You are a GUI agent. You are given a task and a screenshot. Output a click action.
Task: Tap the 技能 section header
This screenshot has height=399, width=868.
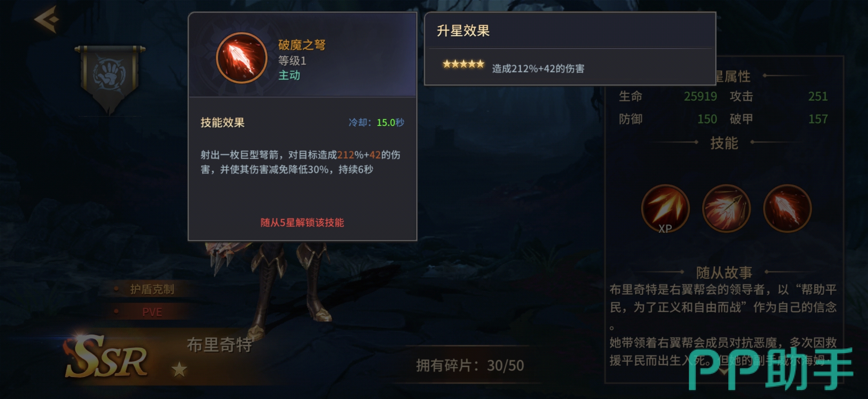pos(724,143)
